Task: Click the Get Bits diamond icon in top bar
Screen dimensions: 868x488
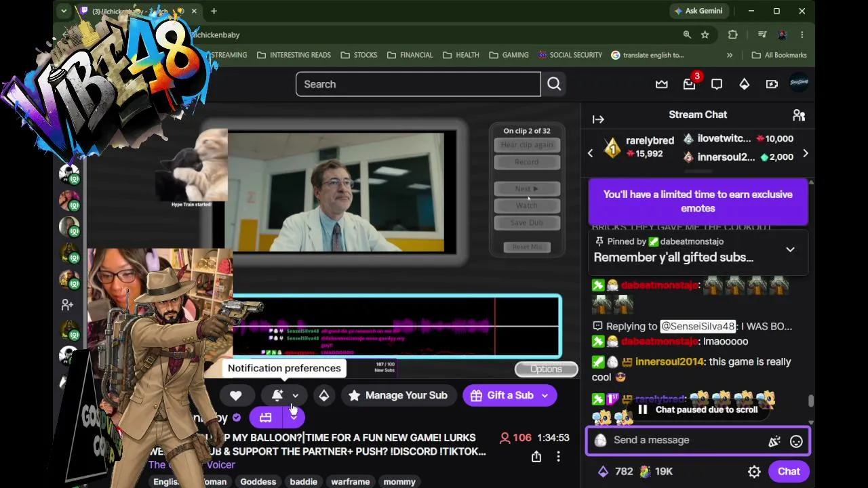Action: point(744,84)
